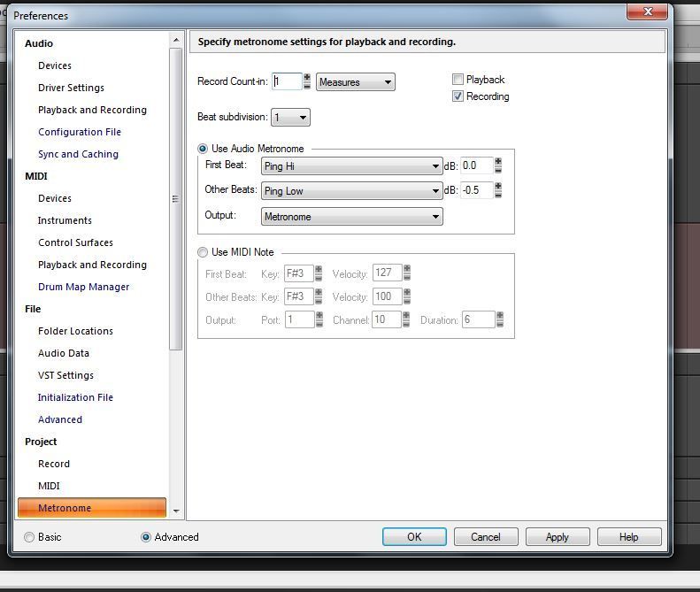
Task: Close the Preferences dialog window
Action: pyautogui.click(x=646, y=12)
